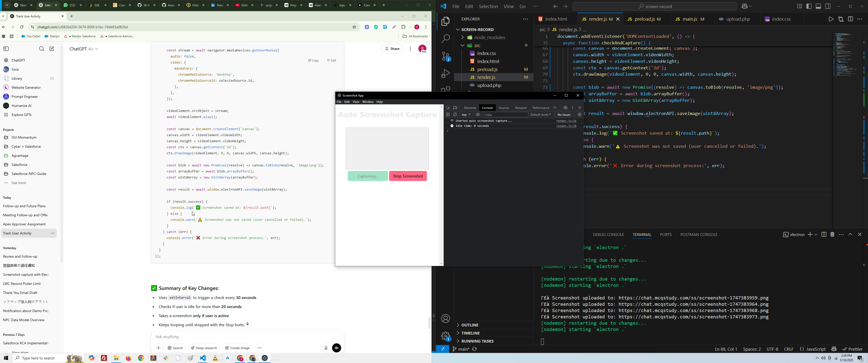Toggle device toolbar in DevTools

[x=455, y=108]
